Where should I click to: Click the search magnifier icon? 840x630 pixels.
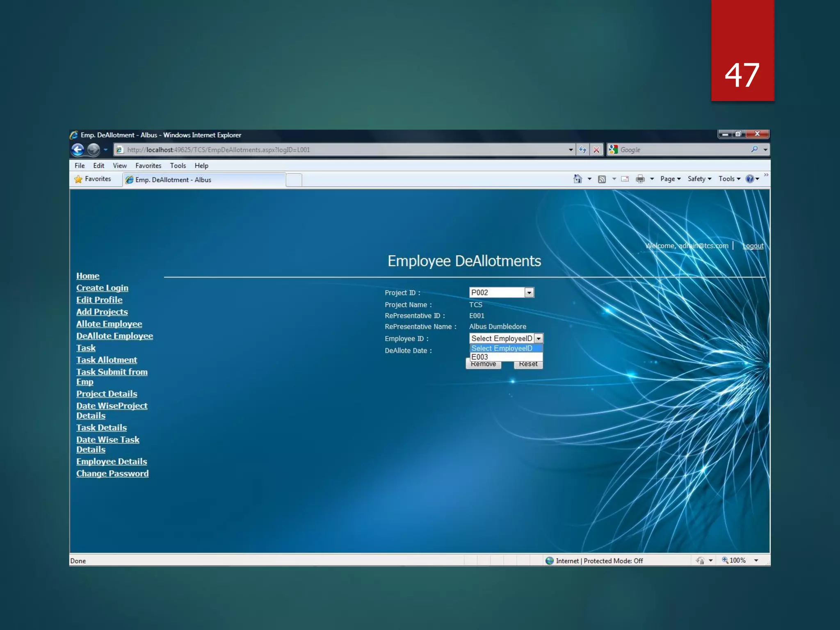(x=754, y=149)
